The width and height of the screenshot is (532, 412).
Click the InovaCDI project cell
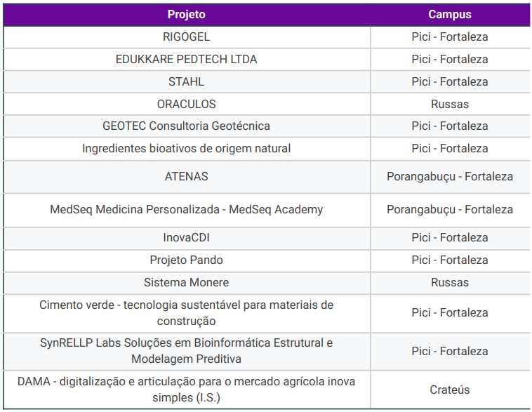pos(186,238)
